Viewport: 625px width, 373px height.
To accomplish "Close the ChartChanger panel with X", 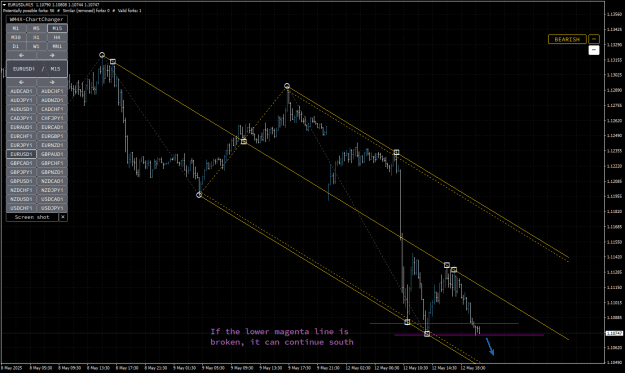I will (63, 217).
